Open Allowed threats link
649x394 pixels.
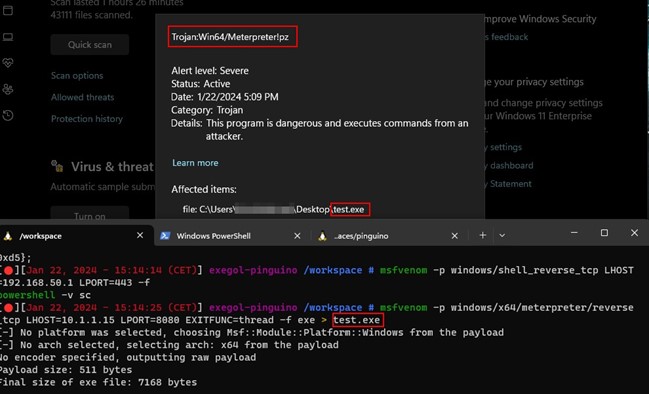(82, 97)
